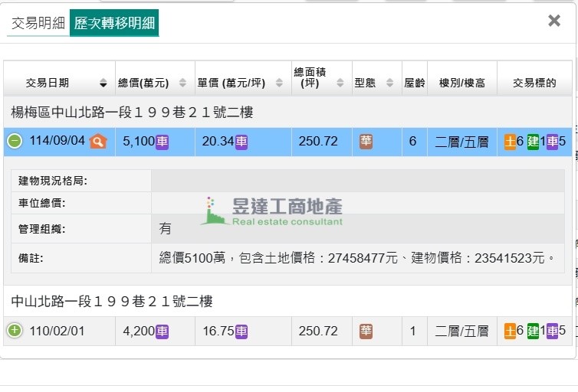Collapse the 114/09/04 transaction details
This screenshot has height=392, width=578.
click(x=15, y=141)
